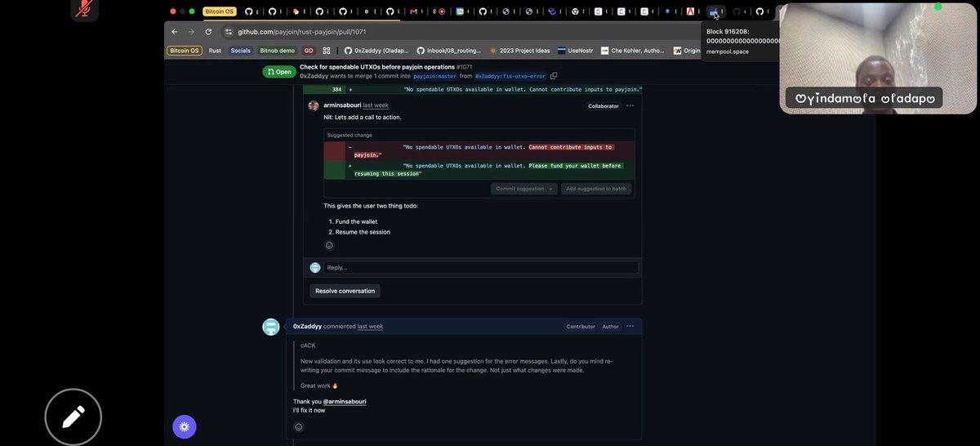Image resolution: width=980 pixels, height=446 pixels.
Task: Open the UseNostr bookmark
Action: coord(576,50)
